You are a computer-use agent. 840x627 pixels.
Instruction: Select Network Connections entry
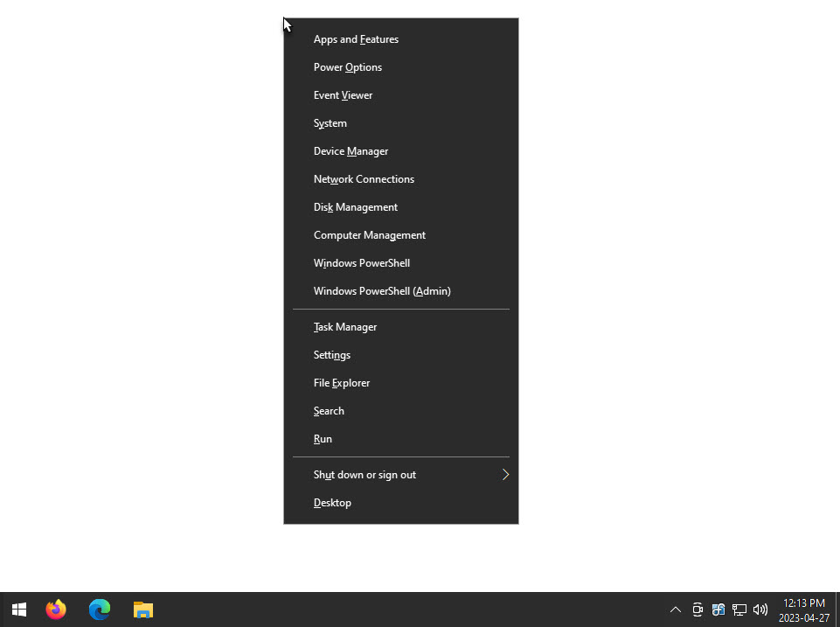click(364, 179)
